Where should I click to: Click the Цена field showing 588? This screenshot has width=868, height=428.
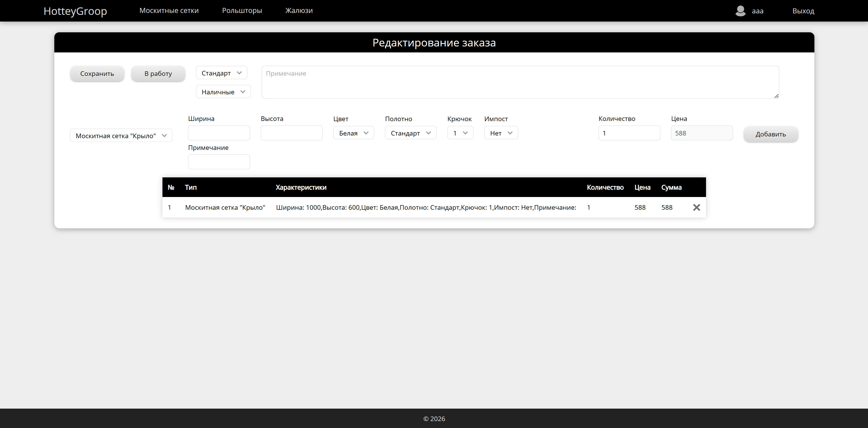click(702, 133)
